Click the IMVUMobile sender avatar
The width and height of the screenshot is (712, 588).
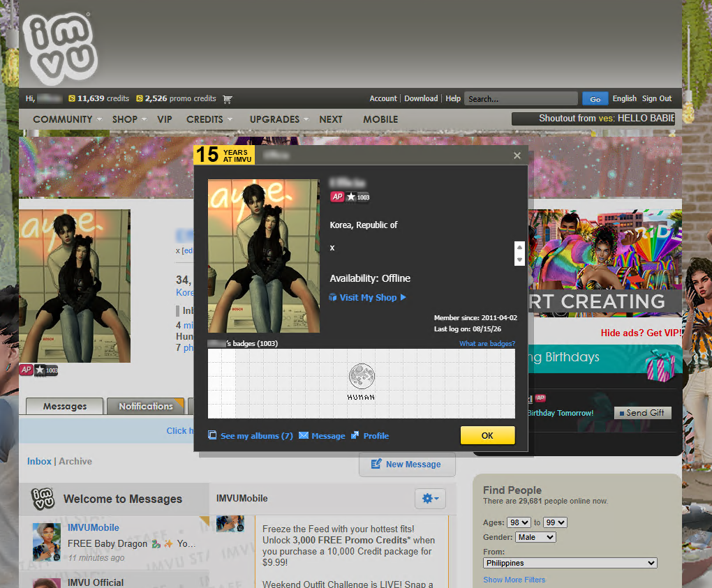pyautogui.click(x=47, y=542)
